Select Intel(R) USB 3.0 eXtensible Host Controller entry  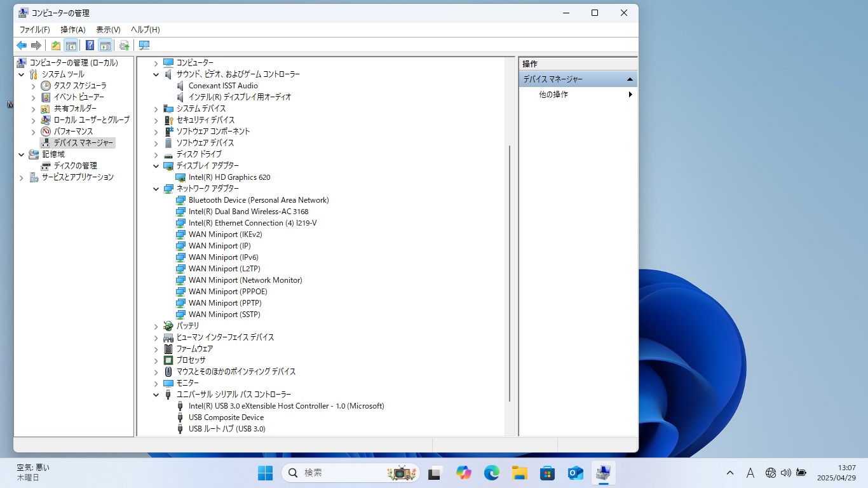(x=287, y=406)
